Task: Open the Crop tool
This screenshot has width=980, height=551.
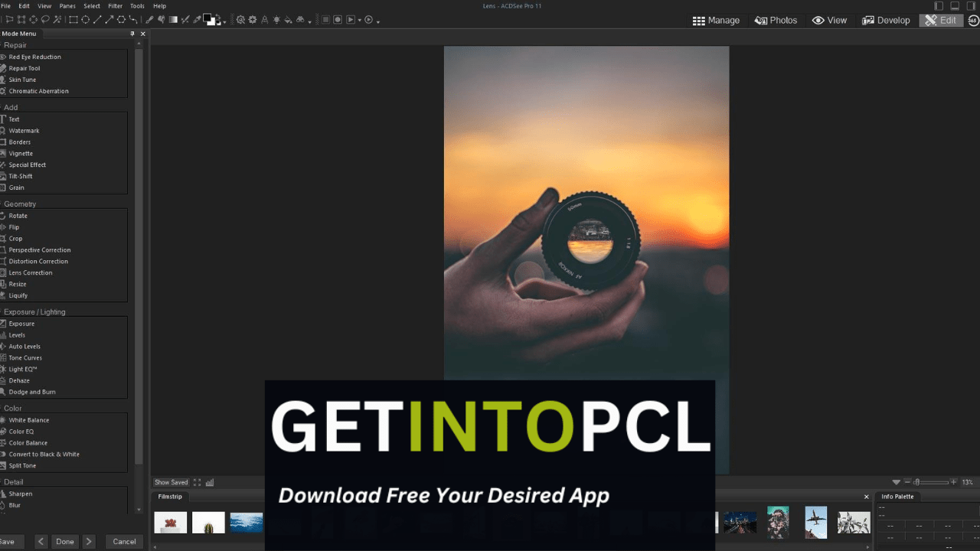Action: point(15,238)
